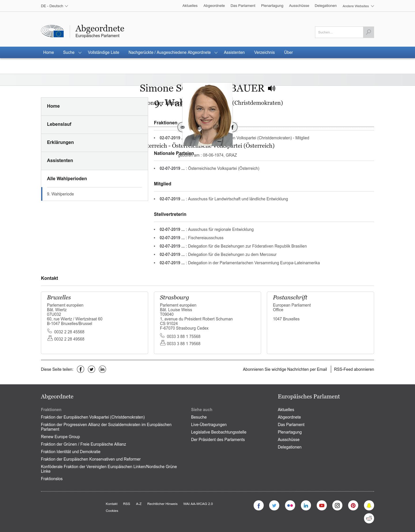This screenshot has width=415, height=532.
Task: Open Abgeordnete in the top bar
Action: [214, 6]
